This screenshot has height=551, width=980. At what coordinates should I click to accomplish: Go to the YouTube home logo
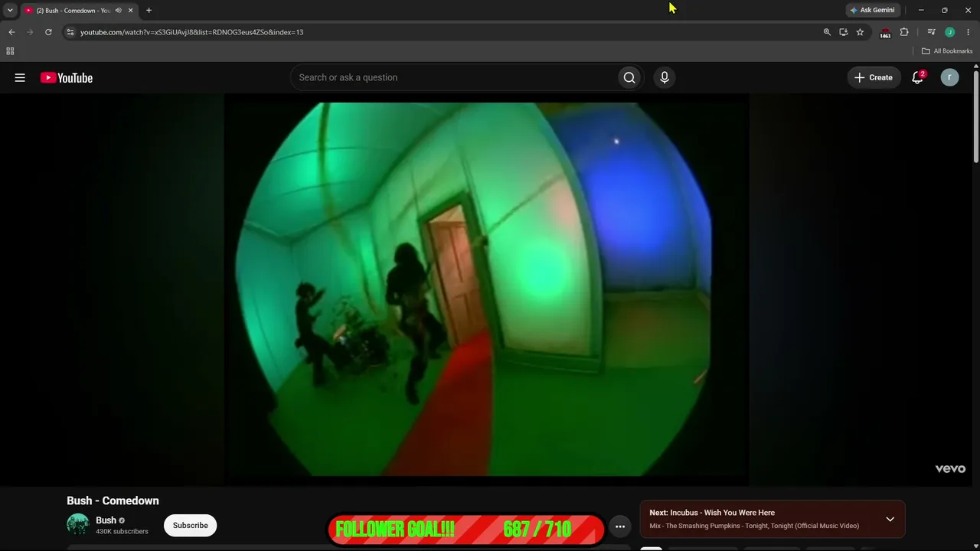[x=67, y=77]
